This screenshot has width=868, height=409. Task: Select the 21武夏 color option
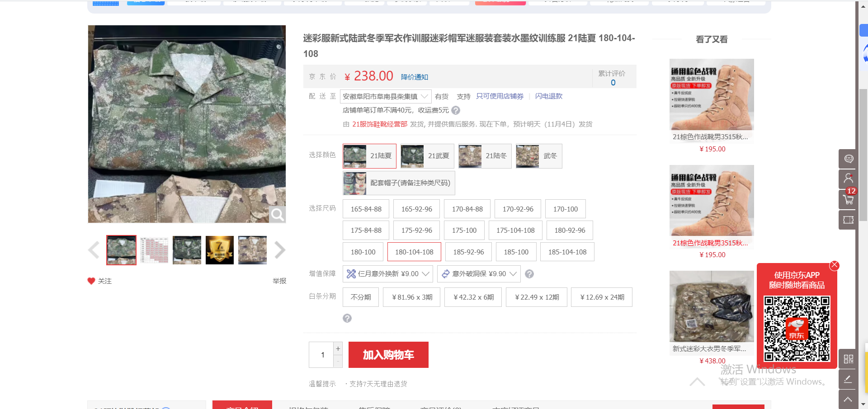[x=427, y=156]
